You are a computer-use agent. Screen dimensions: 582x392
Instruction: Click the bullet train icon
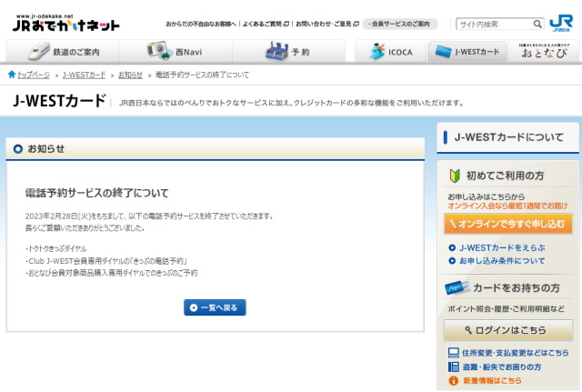pos(38,51)
